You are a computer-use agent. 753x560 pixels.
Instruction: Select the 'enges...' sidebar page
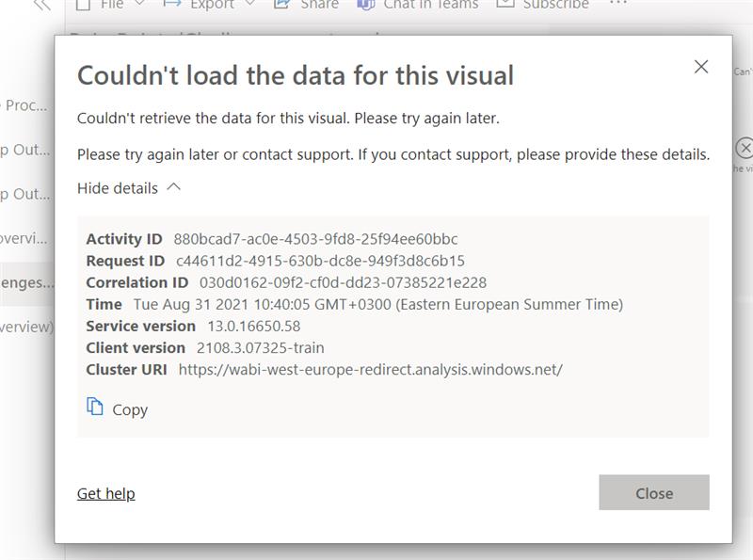(27, 283)
